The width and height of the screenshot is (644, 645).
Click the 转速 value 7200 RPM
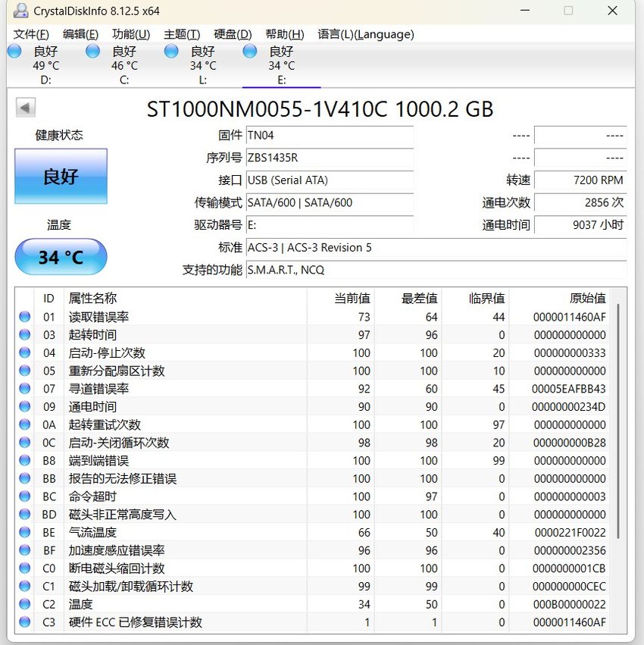pyautogui.click(x=580, y=180)
